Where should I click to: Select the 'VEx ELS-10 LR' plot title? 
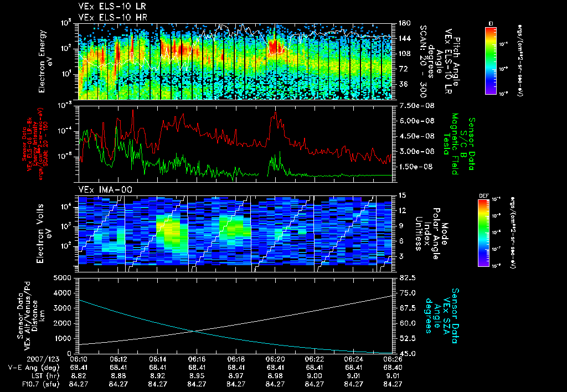(x=112, y=7)
